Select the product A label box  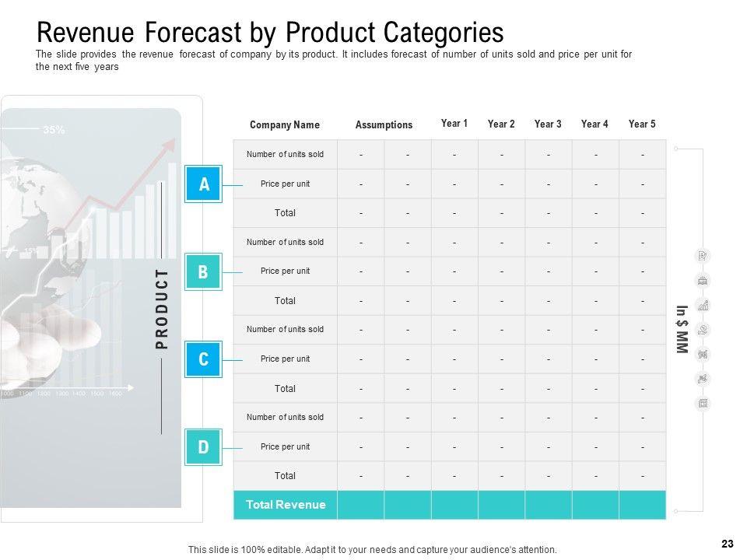pyautogui.click(x=204, y=184)
